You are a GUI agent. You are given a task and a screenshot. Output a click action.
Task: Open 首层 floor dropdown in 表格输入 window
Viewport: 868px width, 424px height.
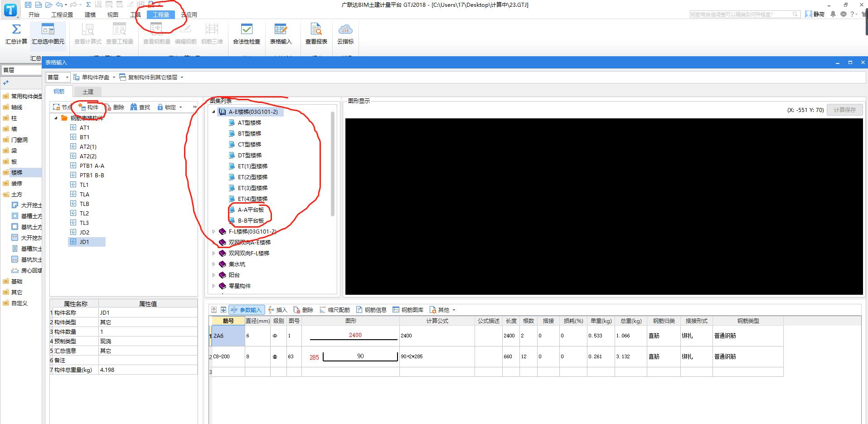(x=58, y=77)
